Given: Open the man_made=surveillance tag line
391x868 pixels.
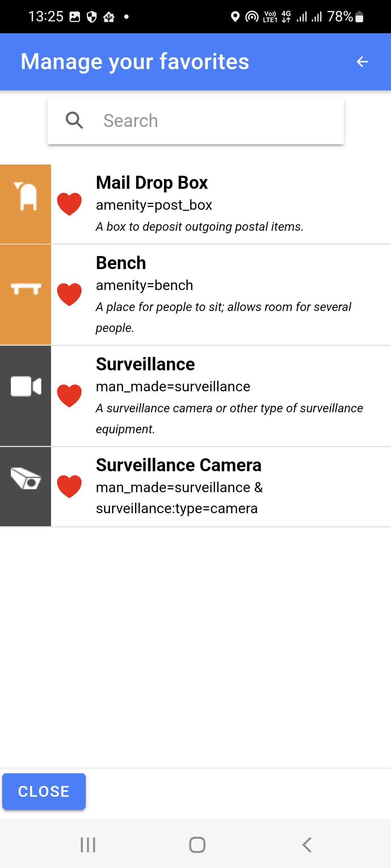Looking at the screenshot, I should tap(173, 387).
